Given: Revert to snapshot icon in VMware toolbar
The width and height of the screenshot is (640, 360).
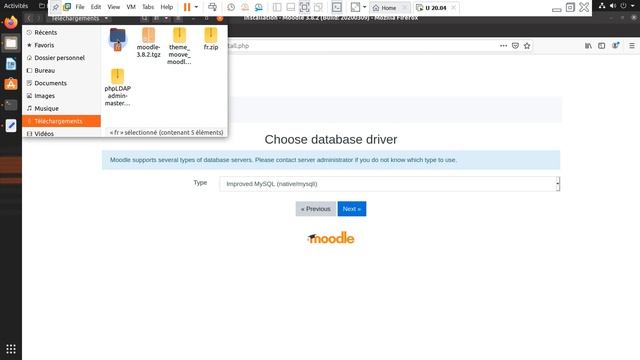Looking at the screenshot, I should [245, 7].
